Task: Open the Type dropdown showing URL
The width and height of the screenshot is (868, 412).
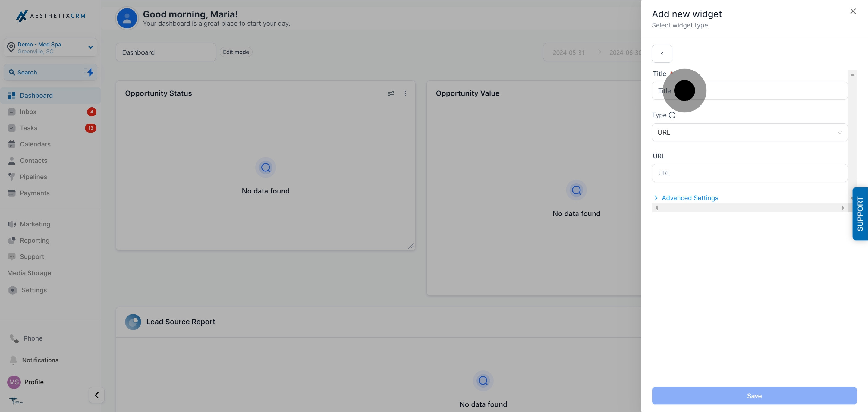Action: tap(749, 132)
